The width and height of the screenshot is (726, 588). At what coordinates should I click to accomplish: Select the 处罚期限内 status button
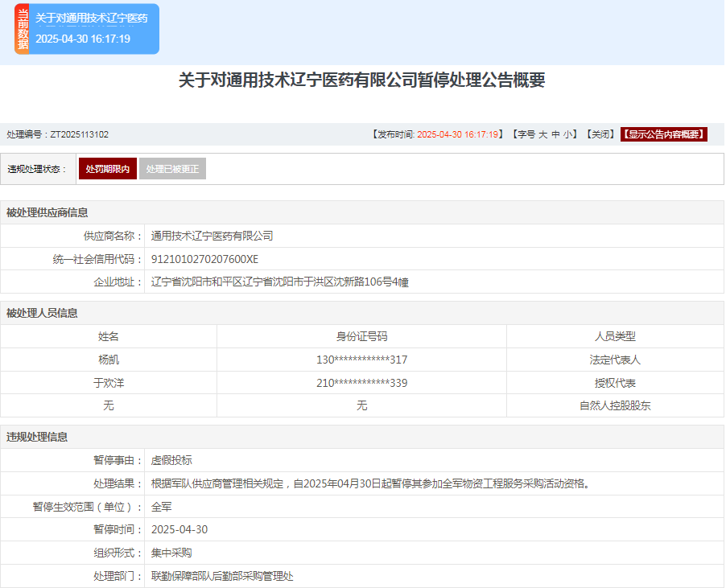pos(107,169)
